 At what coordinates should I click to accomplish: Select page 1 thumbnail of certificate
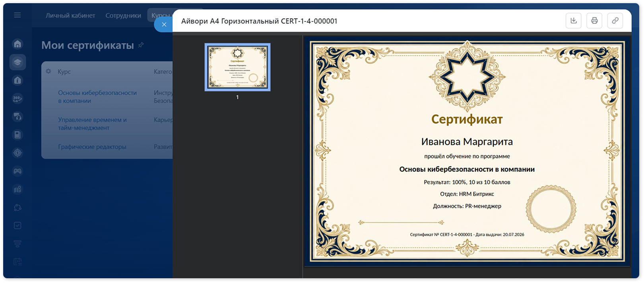(x=237, y=67)
